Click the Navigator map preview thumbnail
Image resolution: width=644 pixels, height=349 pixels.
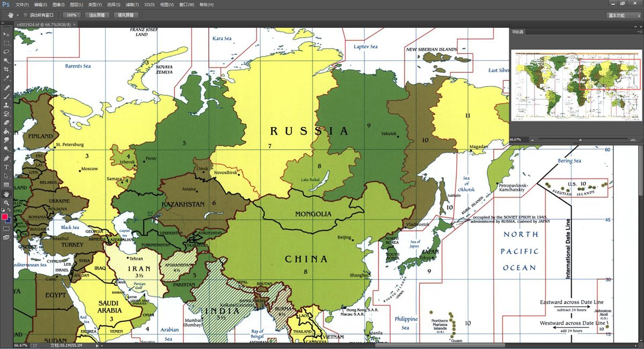pyautogui.click(x=576, y=85)
